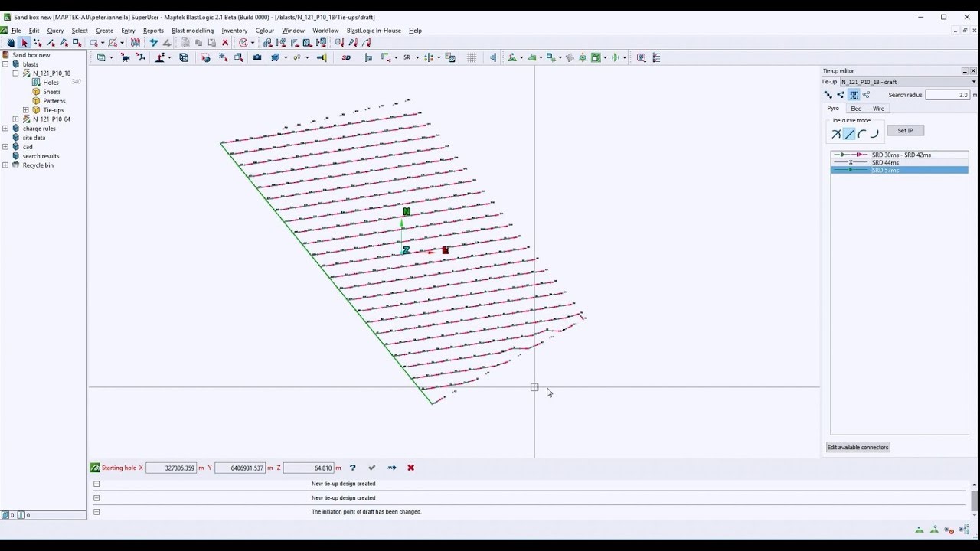This screenshot has height=551, width=980.
Task: Click the Set IP button
Action: pos(905,131)
